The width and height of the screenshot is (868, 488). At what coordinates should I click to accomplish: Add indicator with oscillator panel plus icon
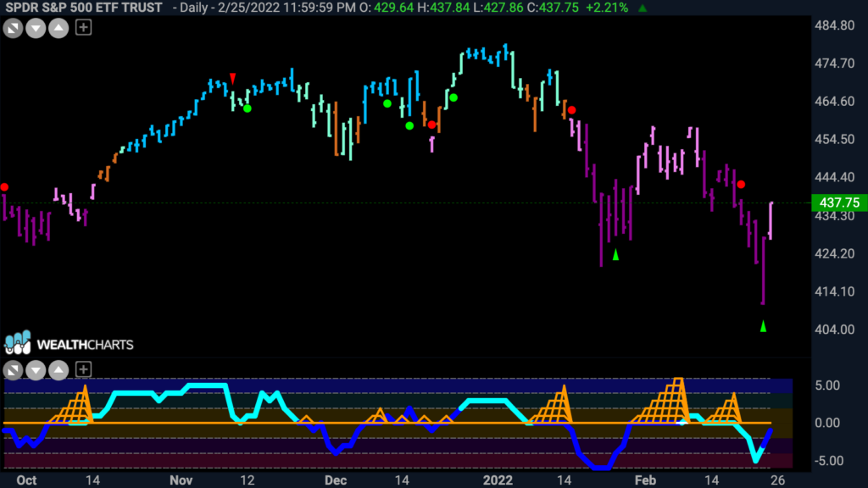[83, 369]
